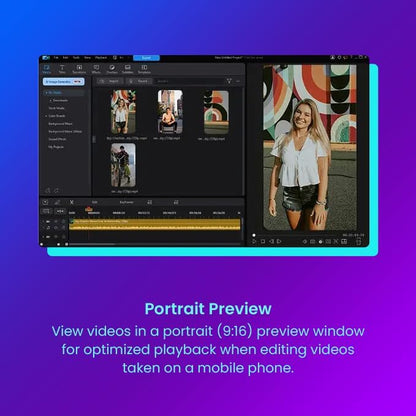Click the AI Image Generator button
This screenshot has width=416, height=416.
(64, 82)
